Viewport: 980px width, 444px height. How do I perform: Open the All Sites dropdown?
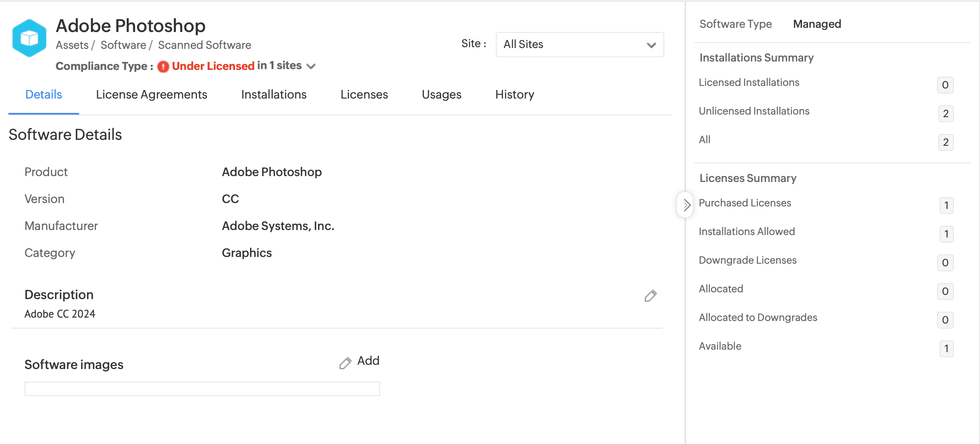click(x=579, y=45)
